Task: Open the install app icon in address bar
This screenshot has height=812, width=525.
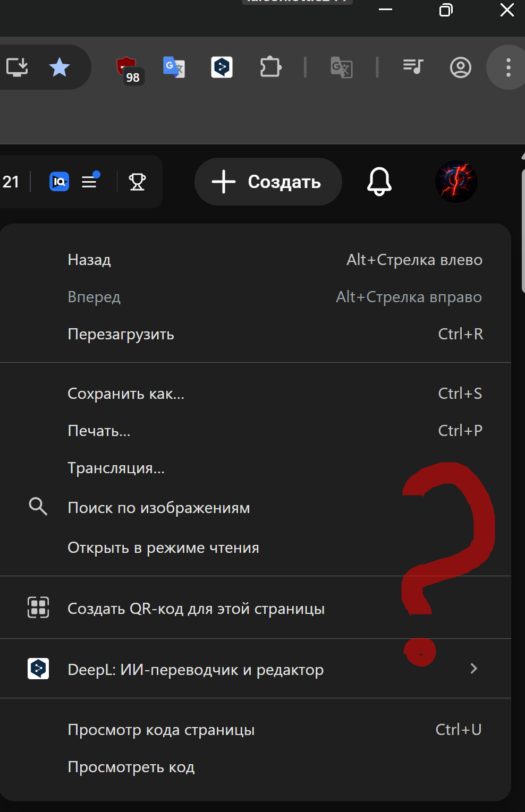Action: tap(17, 67)
